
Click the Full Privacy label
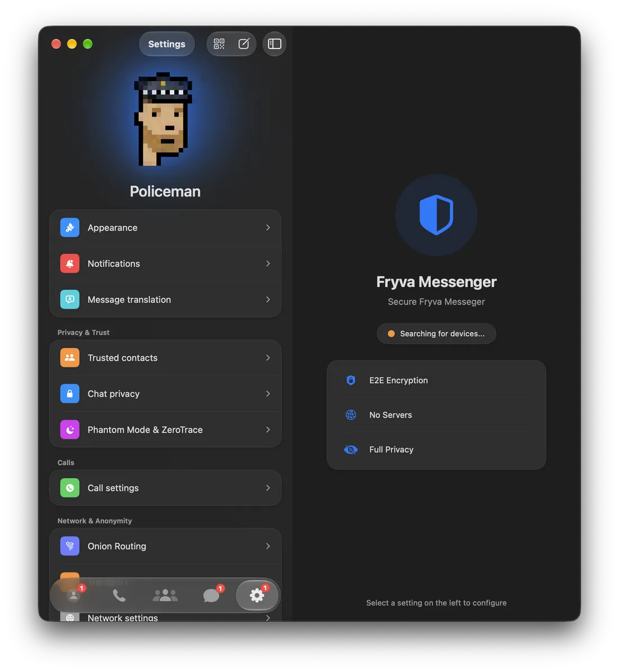point(391,450)
